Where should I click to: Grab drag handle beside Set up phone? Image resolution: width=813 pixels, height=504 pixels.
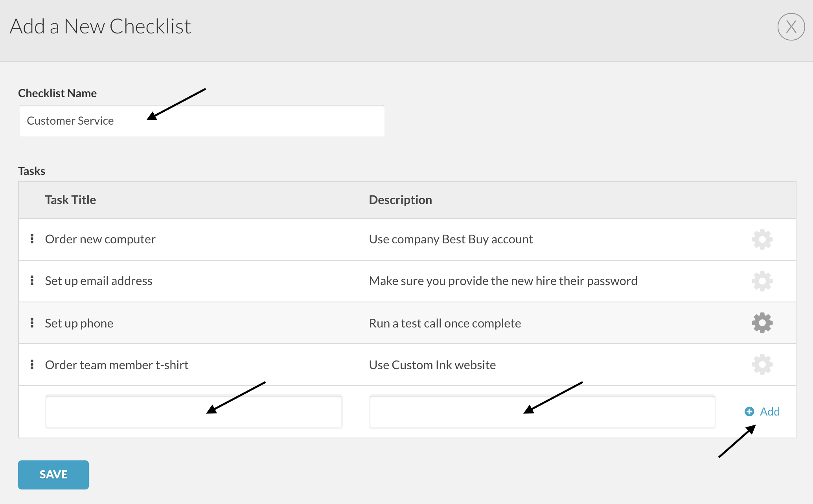click(x=32, y=323)
